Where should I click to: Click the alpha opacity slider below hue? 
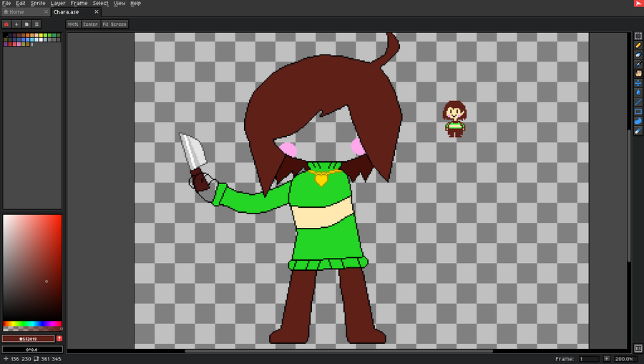32,329
